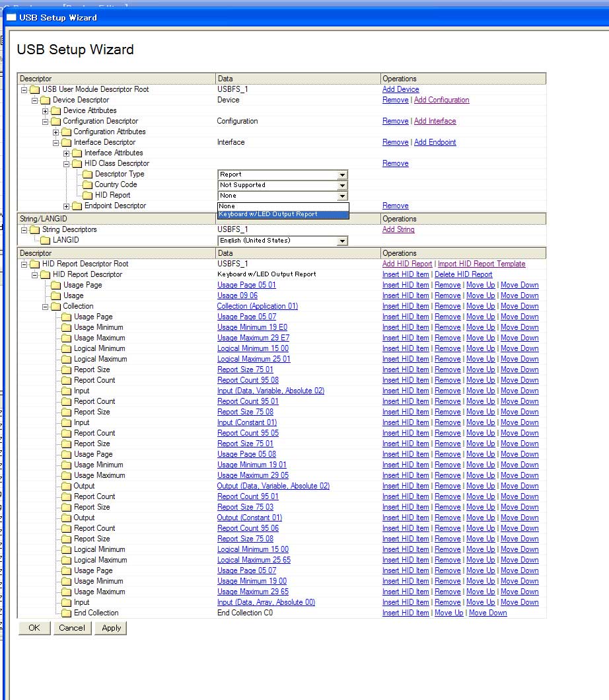This screenshot has width=609, height=700.
Task: Click the Device Attributes folder icon
Action: pos(55,110)
